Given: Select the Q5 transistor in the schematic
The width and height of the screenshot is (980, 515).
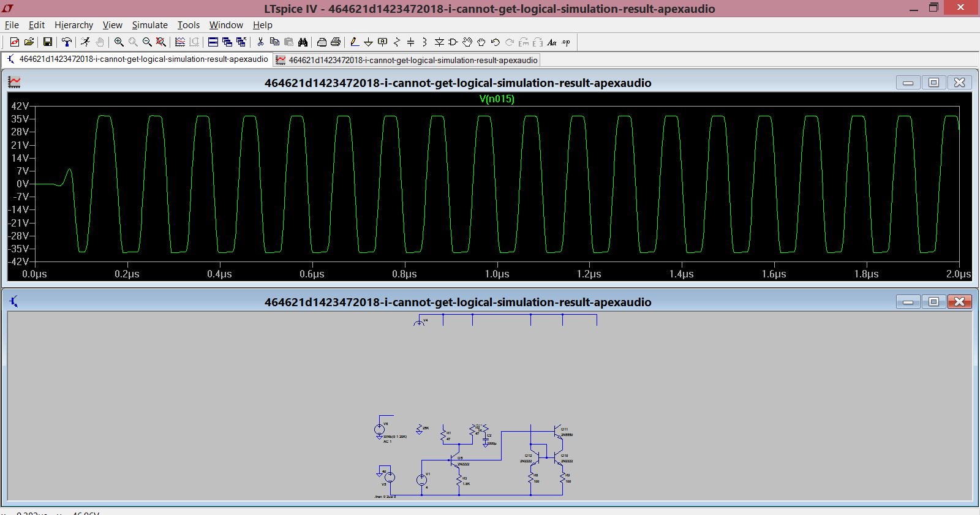Looking at the screenshot, I should 454,460.
